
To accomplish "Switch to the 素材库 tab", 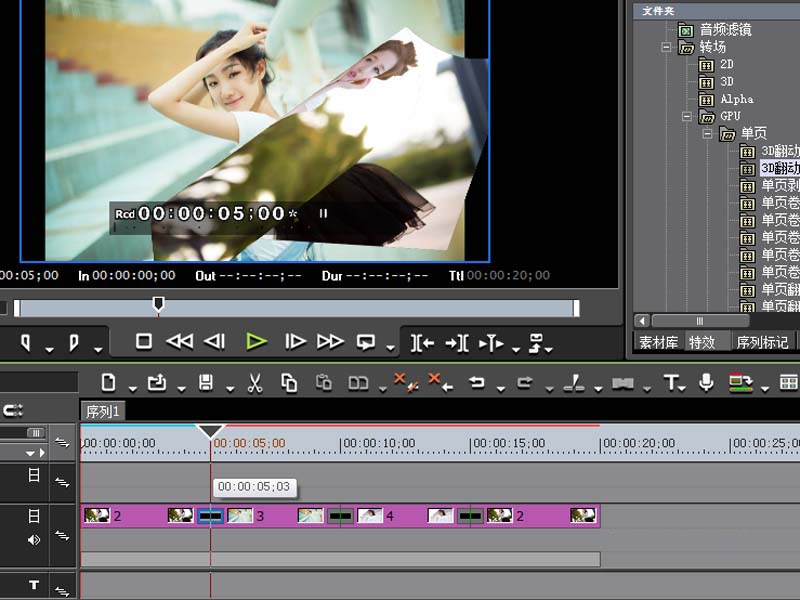I will (658, 342).
